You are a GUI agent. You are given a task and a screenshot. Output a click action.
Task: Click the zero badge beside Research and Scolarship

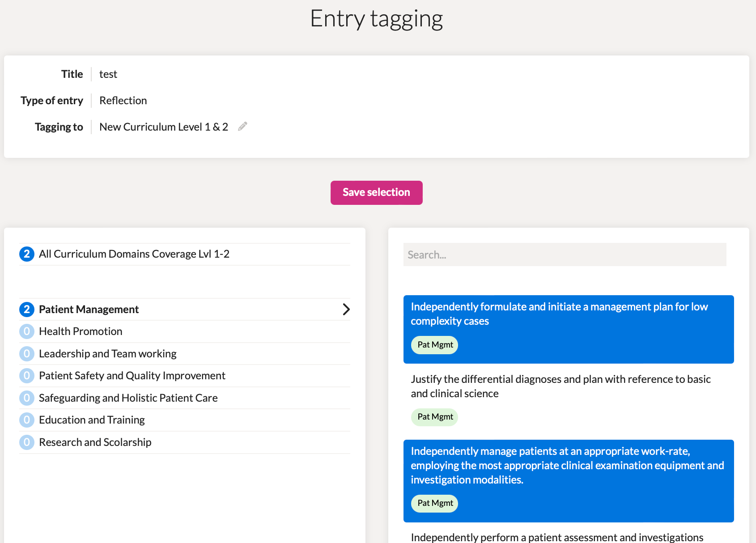point(27,442)
